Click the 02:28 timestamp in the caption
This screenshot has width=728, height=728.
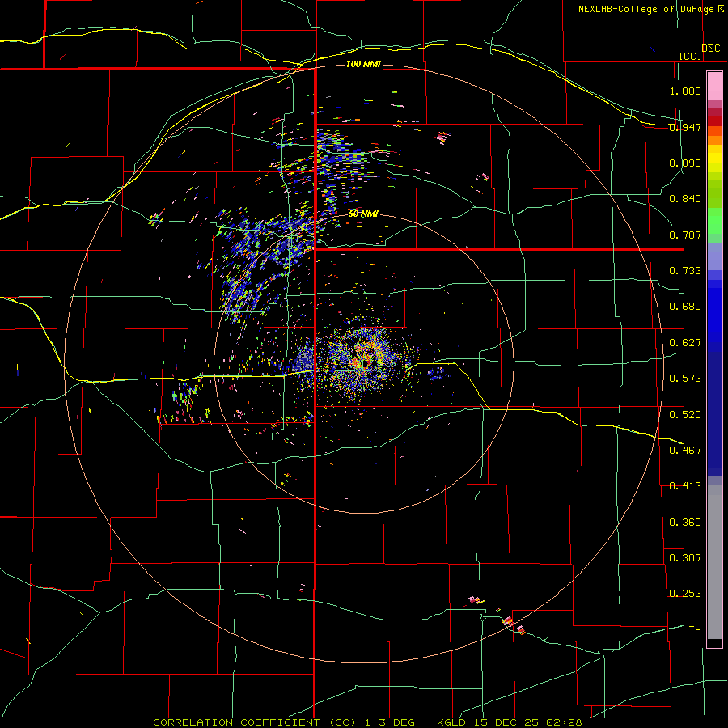[x=564, y=722]
